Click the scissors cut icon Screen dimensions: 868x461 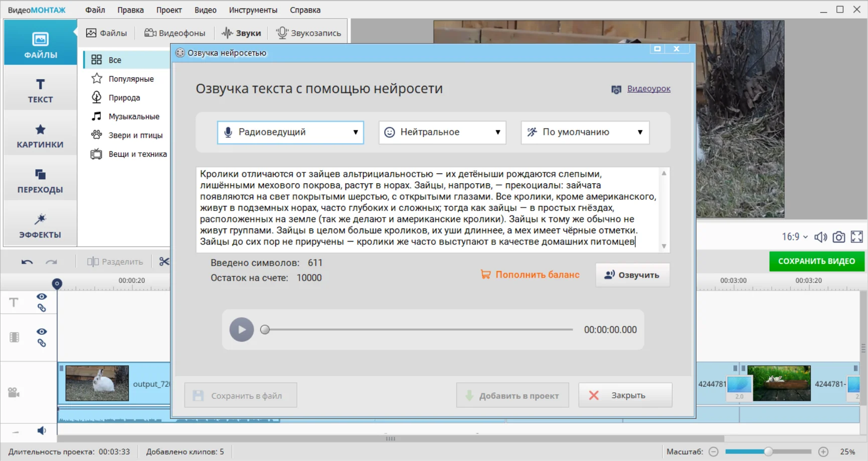pos(164,262)
